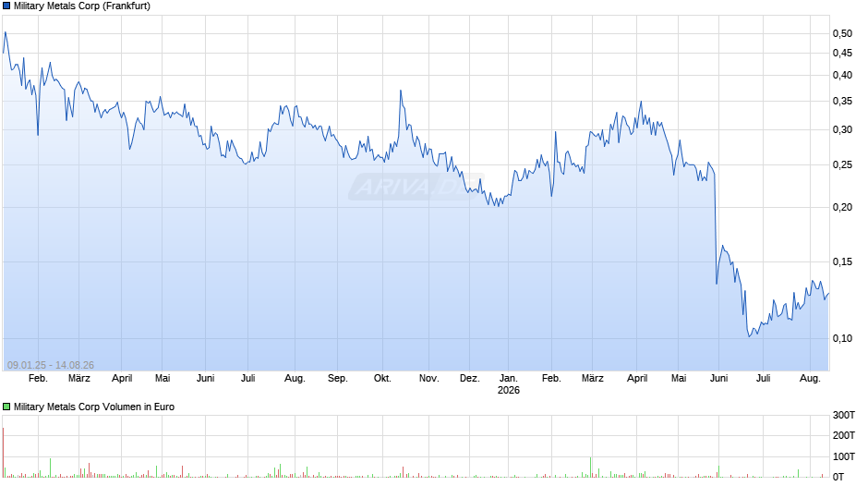Click the 0,40 price axis label
This screenshot has width=868, height=486.
point(842,76)
